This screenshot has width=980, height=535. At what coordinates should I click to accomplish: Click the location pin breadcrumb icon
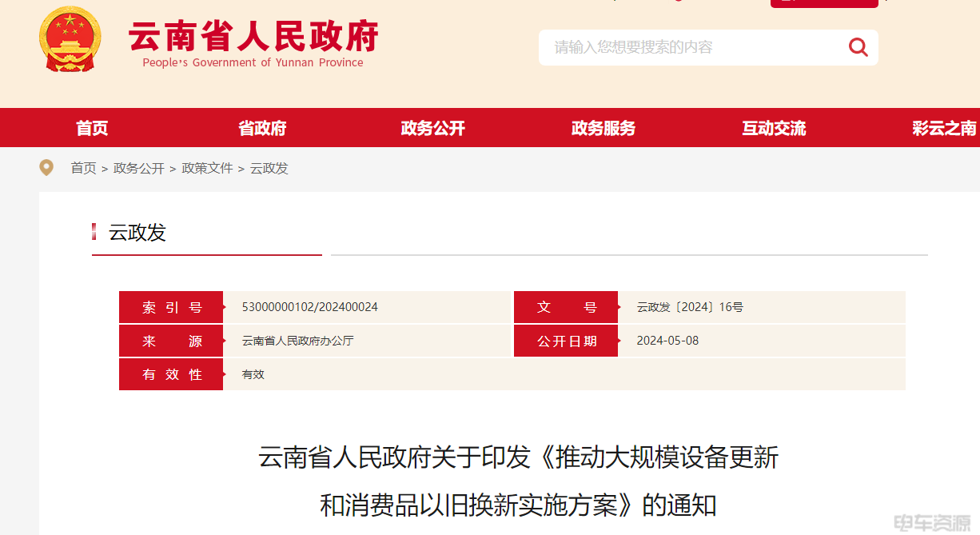[x=46, y=168]
